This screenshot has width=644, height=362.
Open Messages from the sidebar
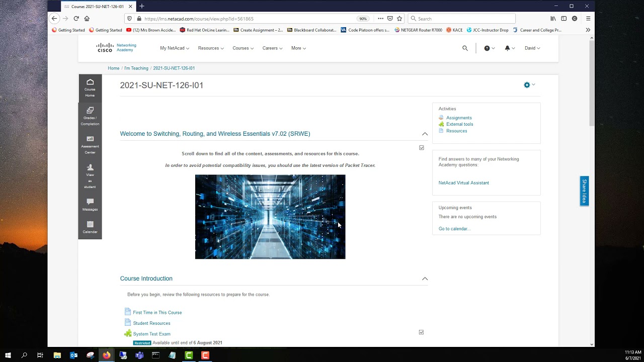[x=90, y=205]
